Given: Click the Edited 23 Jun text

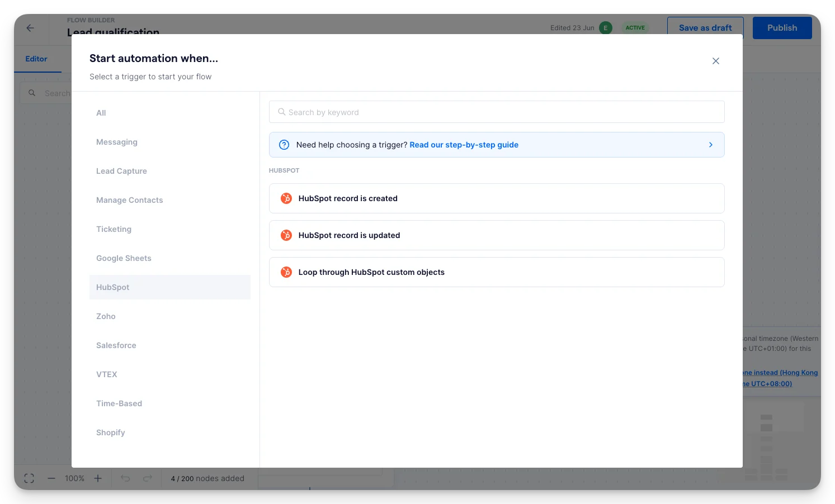Looking at the screenshot, I should coord(572,27).
